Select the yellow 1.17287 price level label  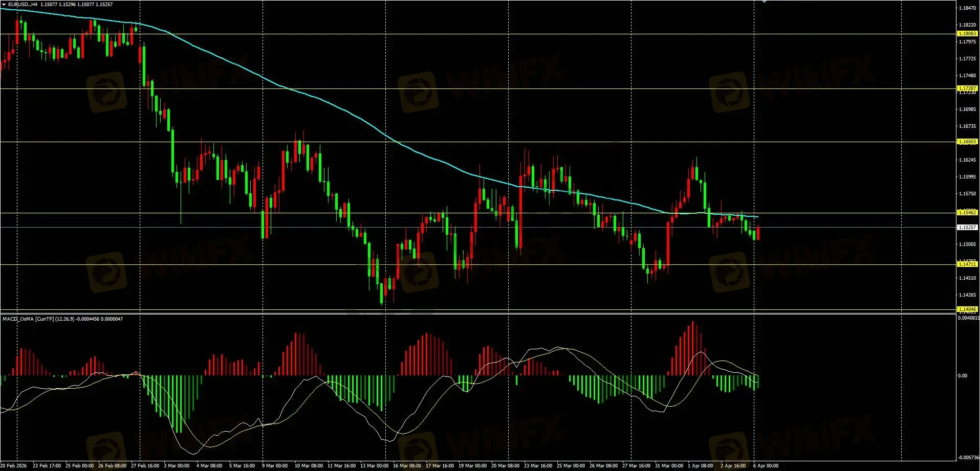967,88
